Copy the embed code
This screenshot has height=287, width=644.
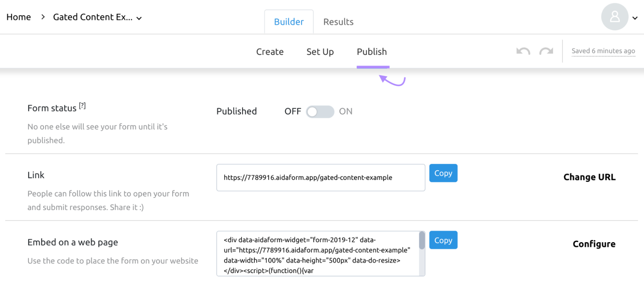(x=443, y=240)
